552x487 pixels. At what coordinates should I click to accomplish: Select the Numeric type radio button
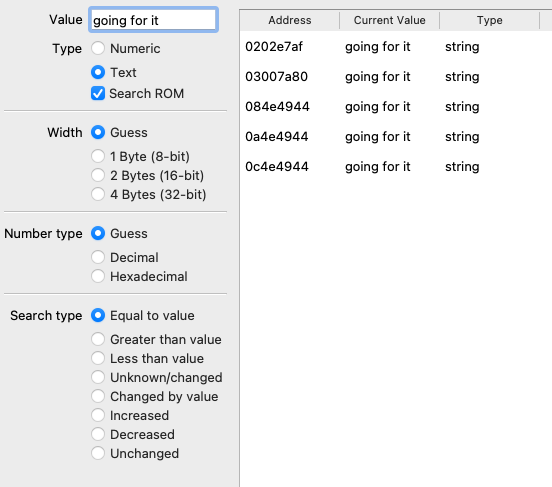[98, 48]
